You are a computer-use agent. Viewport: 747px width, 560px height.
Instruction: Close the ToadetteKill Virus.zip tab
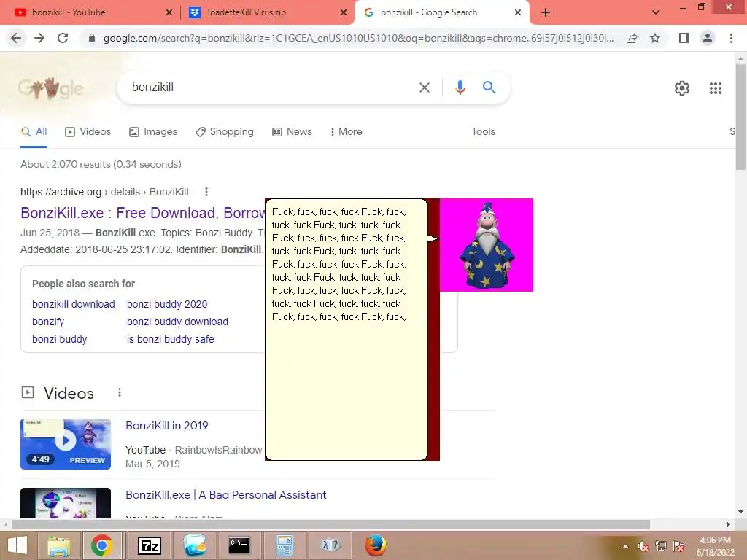(344, 12)
